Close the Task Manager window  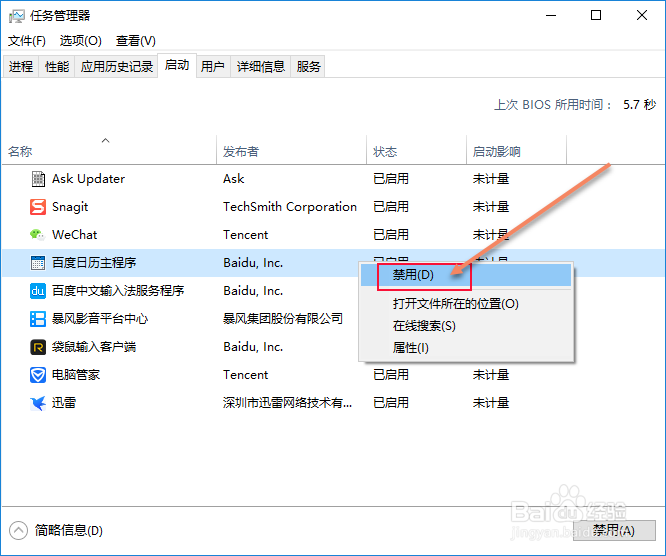tap(642, 16)
